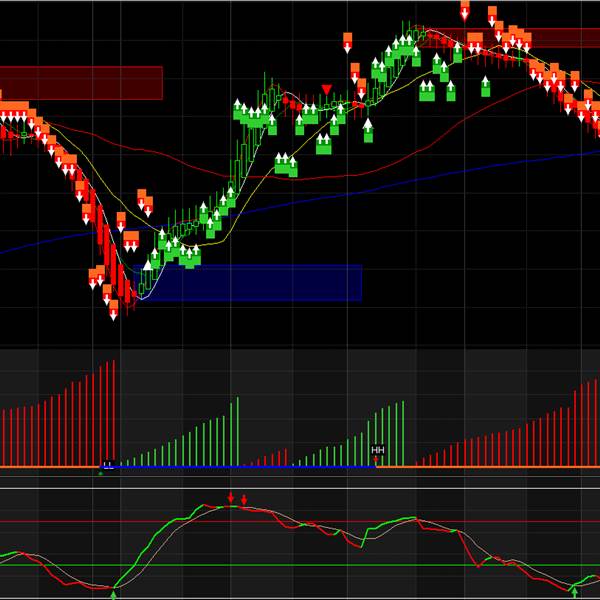Click the tallest red histogram bar before the LL label
The height and width of the screenshot is (600, 600).
point(114,413)
